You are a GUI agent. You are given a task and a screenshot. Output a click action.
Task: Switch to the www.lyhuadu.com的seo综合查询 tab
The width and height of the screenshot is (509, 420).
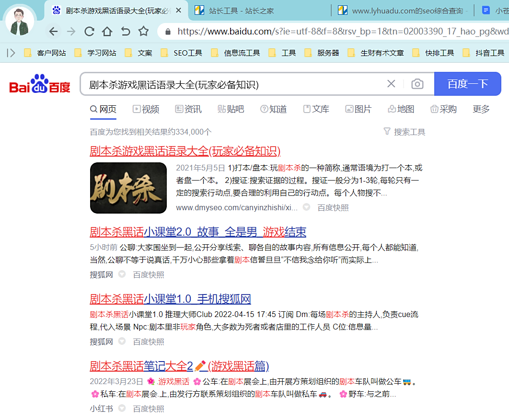coord(403,11)
